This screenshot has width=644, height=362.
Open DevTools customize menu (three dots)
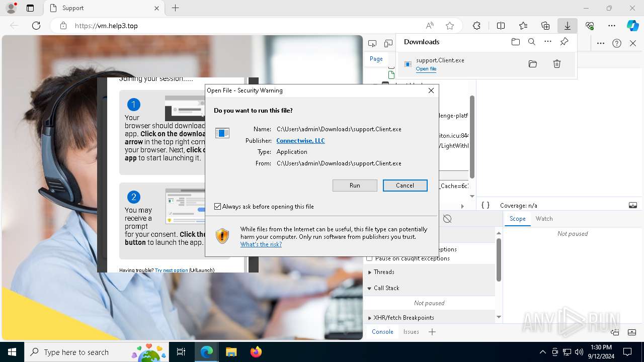coord(601,43)
